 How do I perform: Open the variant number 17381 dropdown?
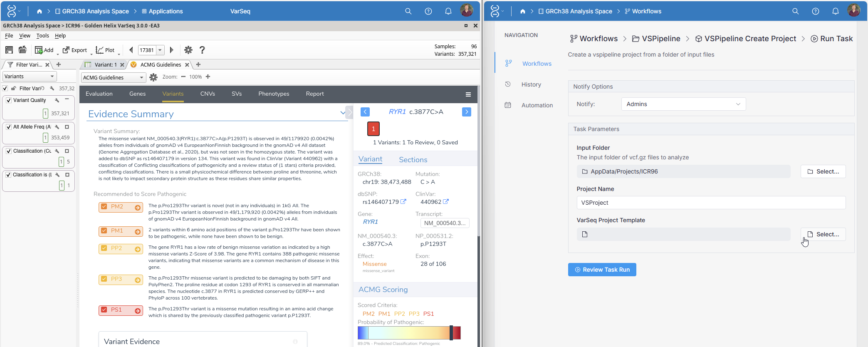click(x=160, y=50)
